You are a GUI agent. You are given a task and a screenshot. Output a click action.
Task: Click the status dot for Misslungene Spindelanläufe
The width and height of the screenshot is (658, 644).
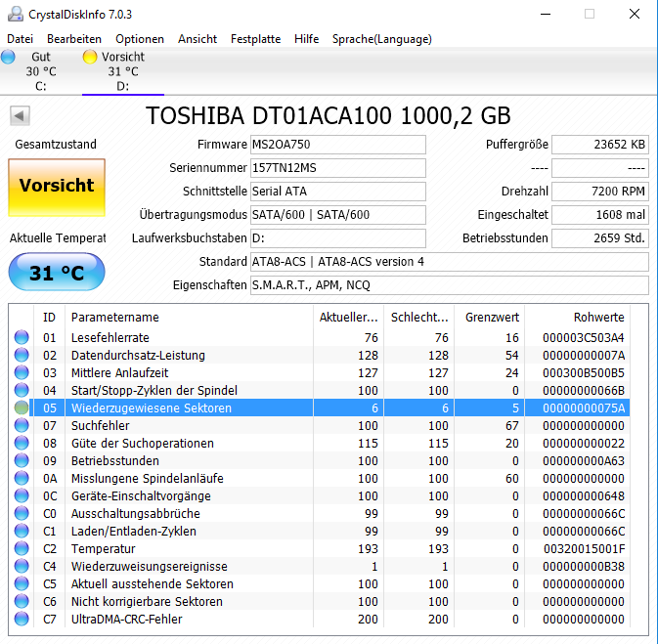(22, 478)
